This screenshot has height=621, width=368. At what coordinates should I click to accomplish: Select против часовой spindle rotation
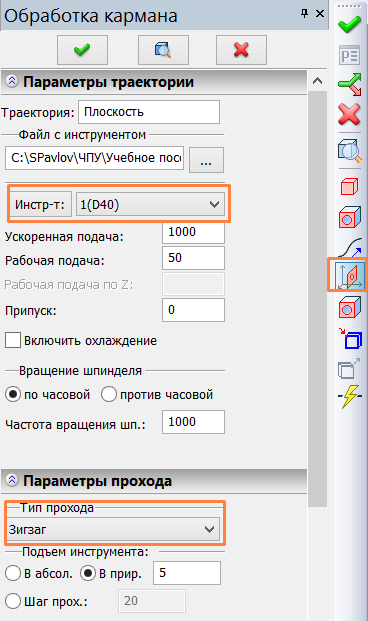[x=109, y=394]
